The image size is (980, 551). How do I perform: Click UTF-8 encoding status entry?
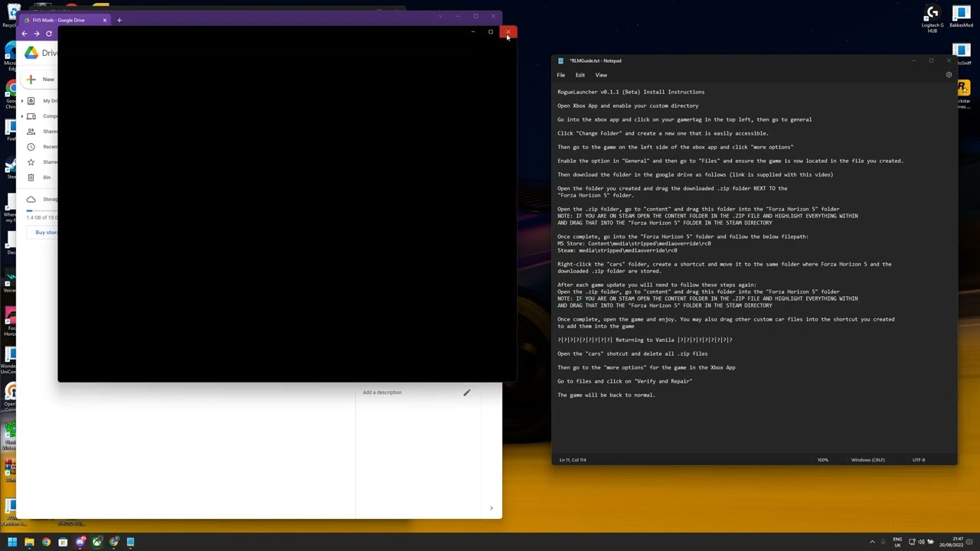pyautogui.click(x=919, y=460)
